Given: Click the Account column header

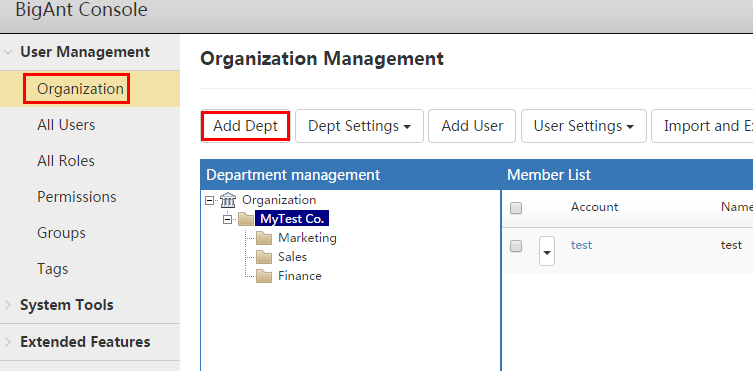Looking at the screenshot, I should pyautogui.click(x=594, y=207).
